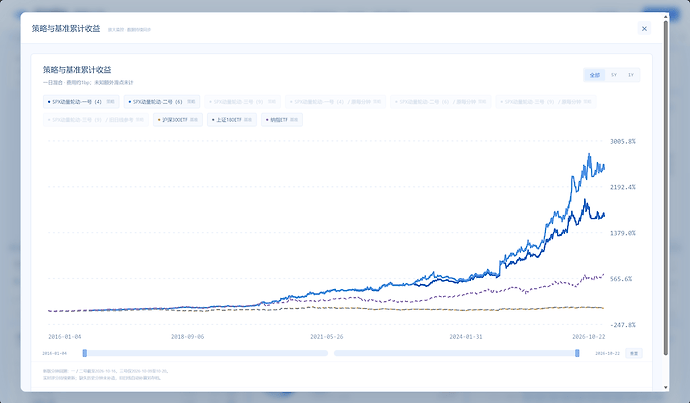This screenshot has height=403, width=690.
Task: Select the 全部 time range tab
Action: point(595,75)
